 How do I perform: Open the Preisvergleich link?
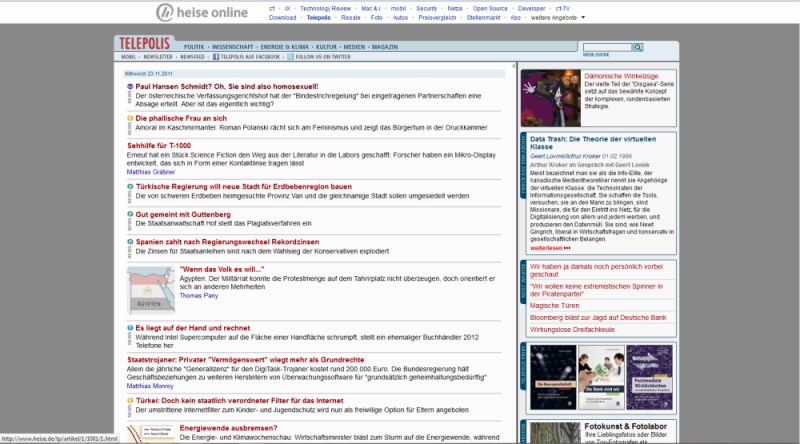pos(437,17)
